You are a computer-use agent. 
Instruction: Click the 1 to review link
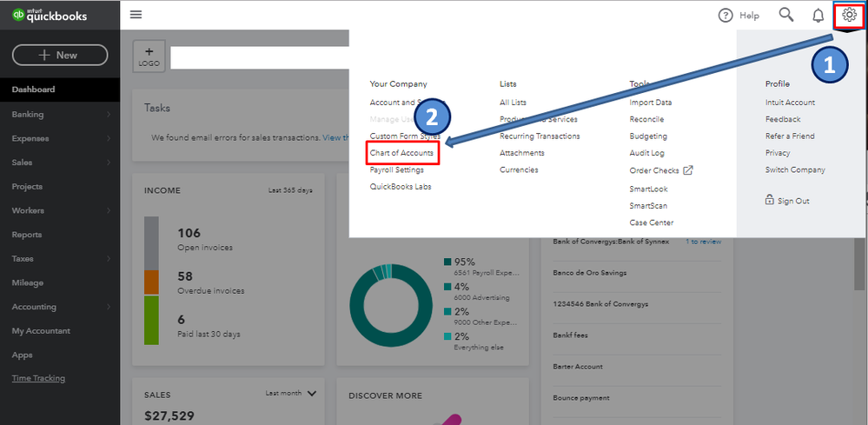(704, 242)
